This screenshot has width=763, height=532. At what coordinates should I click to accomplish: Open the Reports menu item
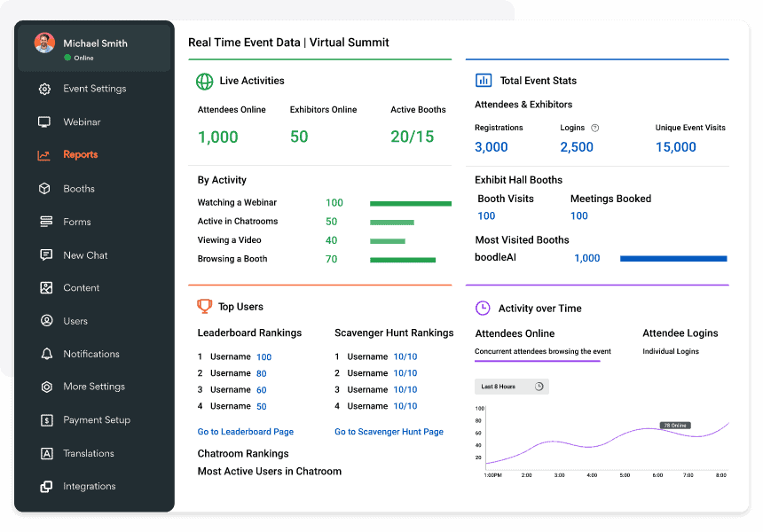tap(80, 155)
